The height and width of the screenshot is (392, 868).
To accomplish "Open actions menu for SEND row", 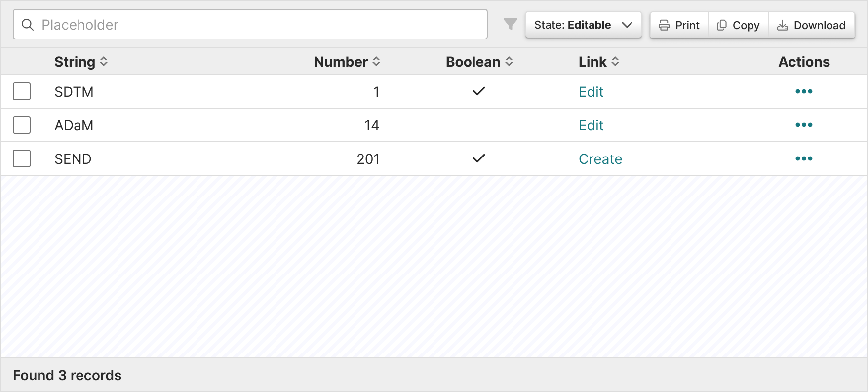I will 804,158.
